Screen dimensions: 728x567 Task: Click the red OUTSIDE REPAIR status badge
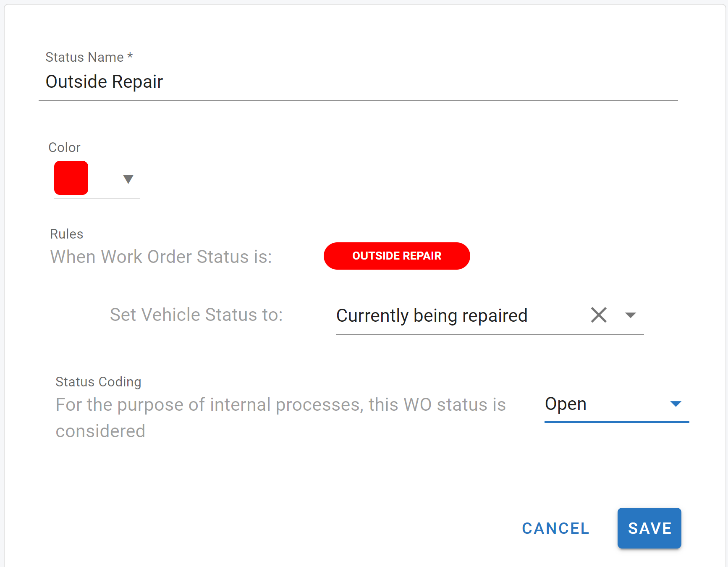click(x=397, y=256)
